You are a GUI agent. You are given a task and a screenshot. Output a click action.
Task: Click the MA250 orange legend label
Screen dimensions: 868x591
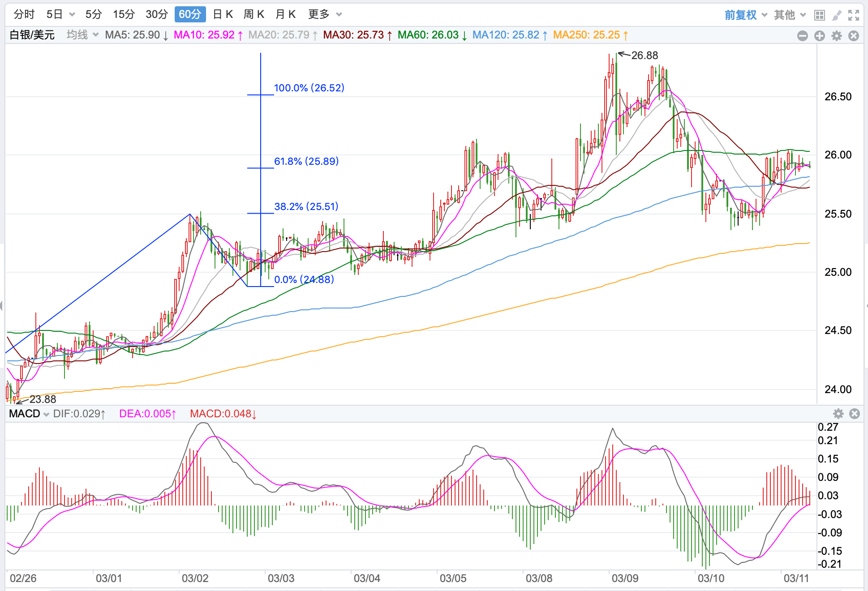coord(590,35)
